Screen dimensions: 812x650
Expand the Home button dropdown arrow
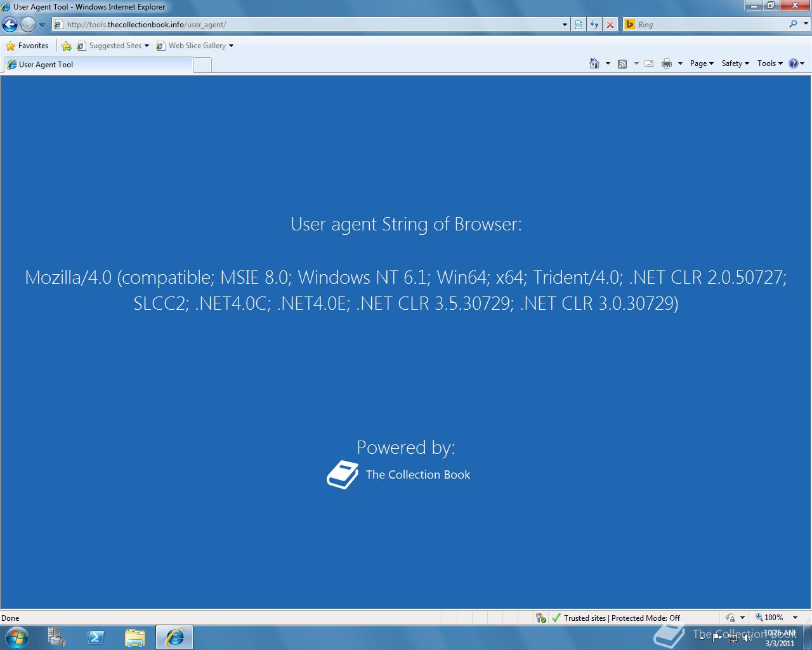click(x=608, y=63)
